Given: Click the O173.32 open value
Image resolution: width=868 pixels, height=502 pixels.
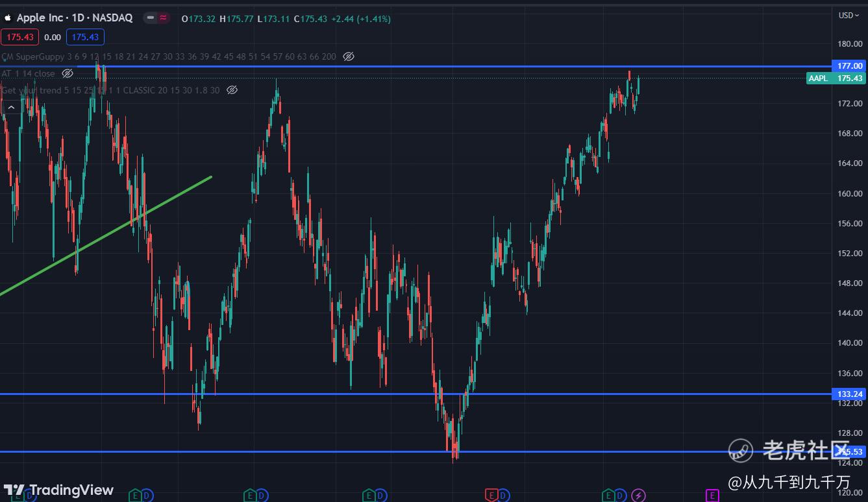Looking at the screenshot, I should pos(199,19).
